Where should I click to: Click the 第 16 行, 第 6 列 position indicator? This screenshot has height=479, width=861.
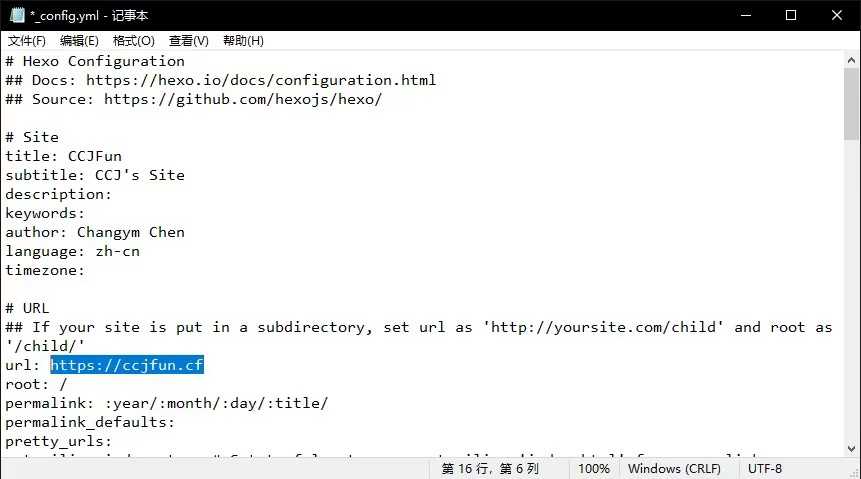click(x=490, y=468)
